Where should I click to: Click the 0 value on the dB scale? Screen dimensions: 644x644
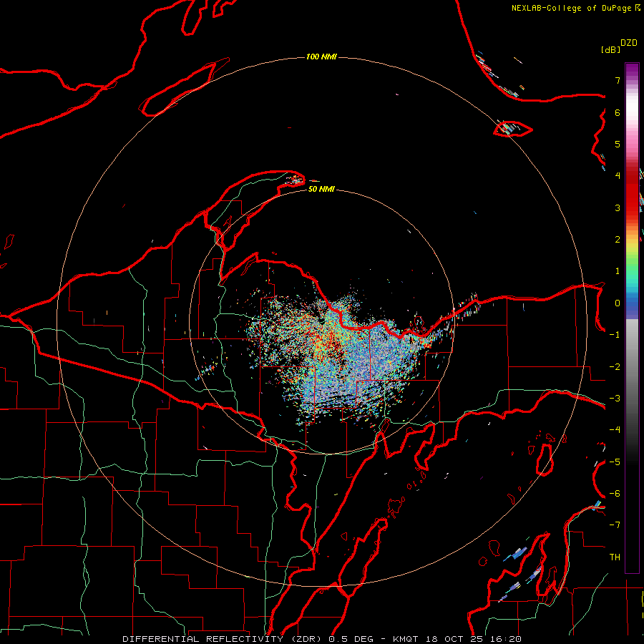tap(618, 303)
